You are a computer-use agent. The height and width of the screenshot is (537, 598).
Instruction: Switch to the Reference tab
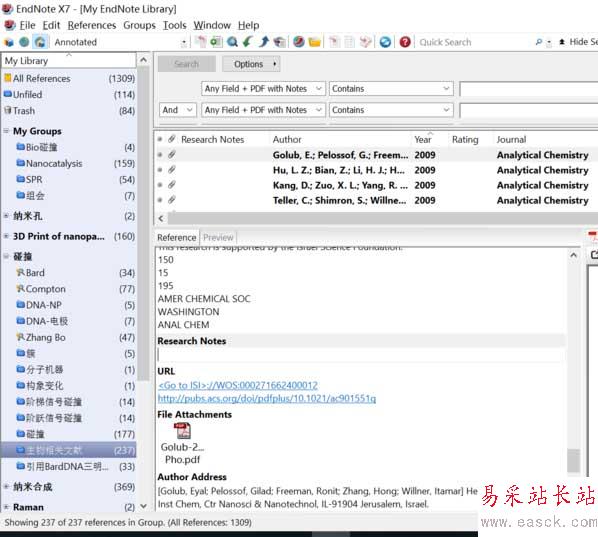[x=176, y=237]
